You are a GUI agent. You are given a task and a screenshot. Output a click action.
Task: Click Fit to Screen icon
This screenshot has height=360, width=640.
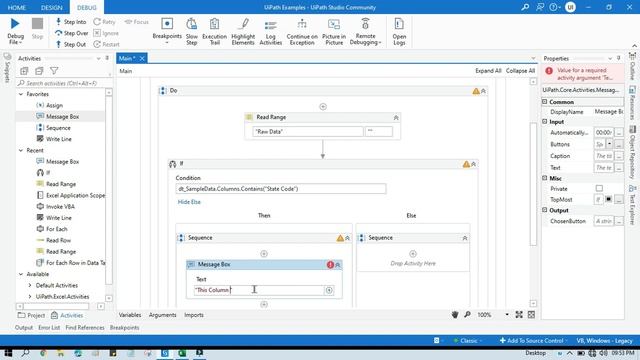pos(519,315)
